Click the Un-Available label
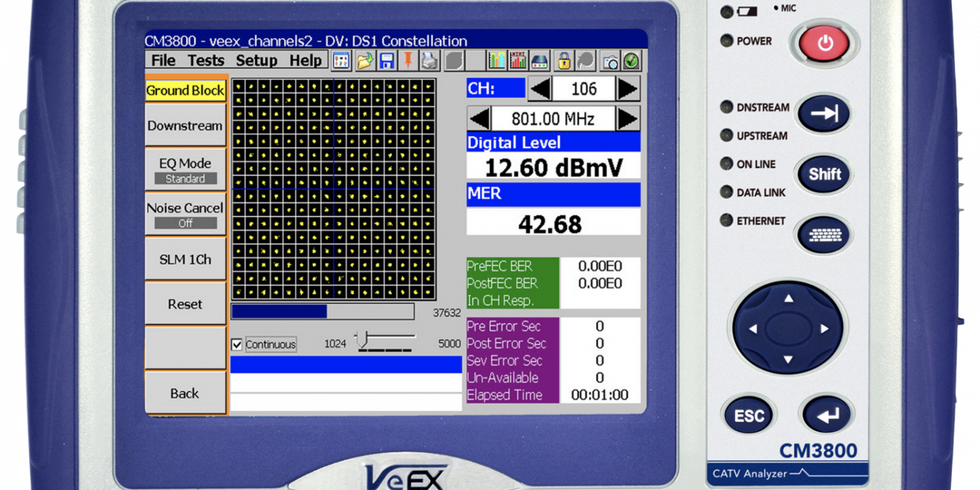980x490 pixels. pos(503,378)
